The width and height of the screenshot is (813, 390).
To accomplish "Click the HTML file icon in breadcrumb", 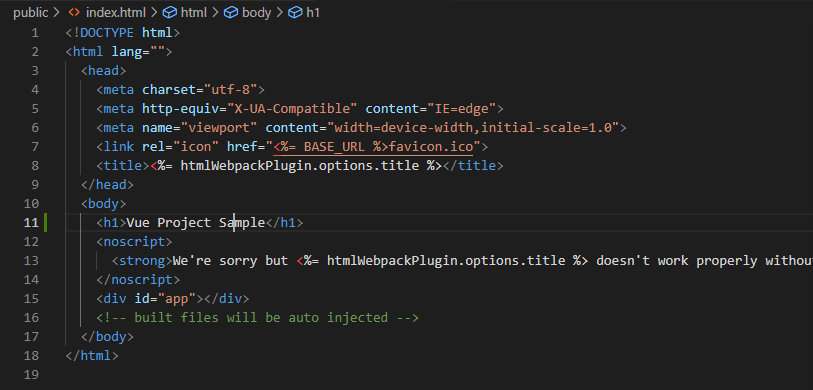I will click(74, 12).
